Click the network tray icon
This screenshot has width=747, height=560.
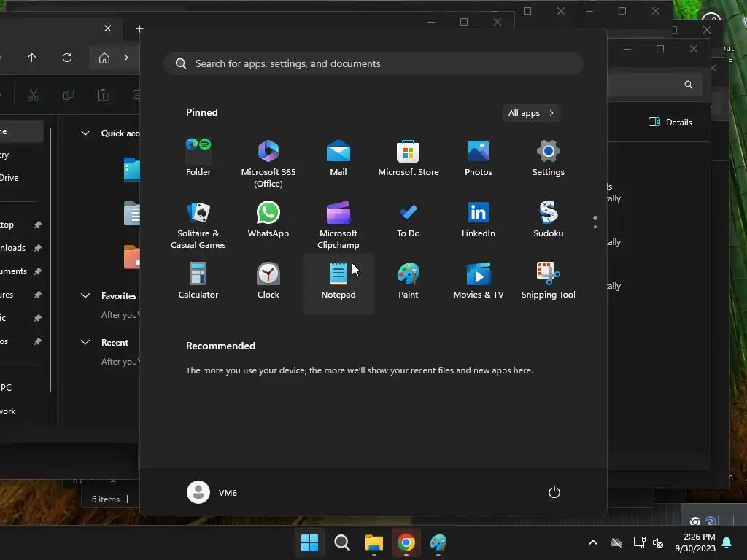point(639,542)
